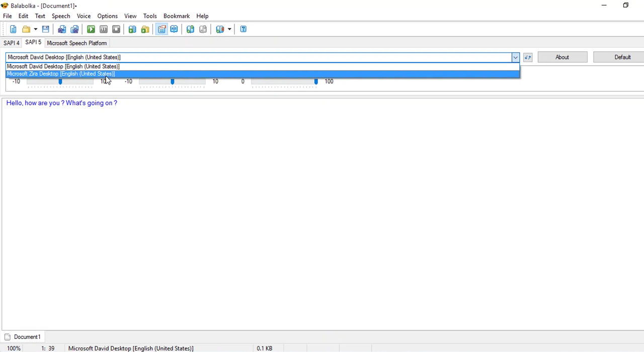The image size is (644, 352).
Task: Click the status bar voice name Microsoft David Desktop
Action: 131,348
